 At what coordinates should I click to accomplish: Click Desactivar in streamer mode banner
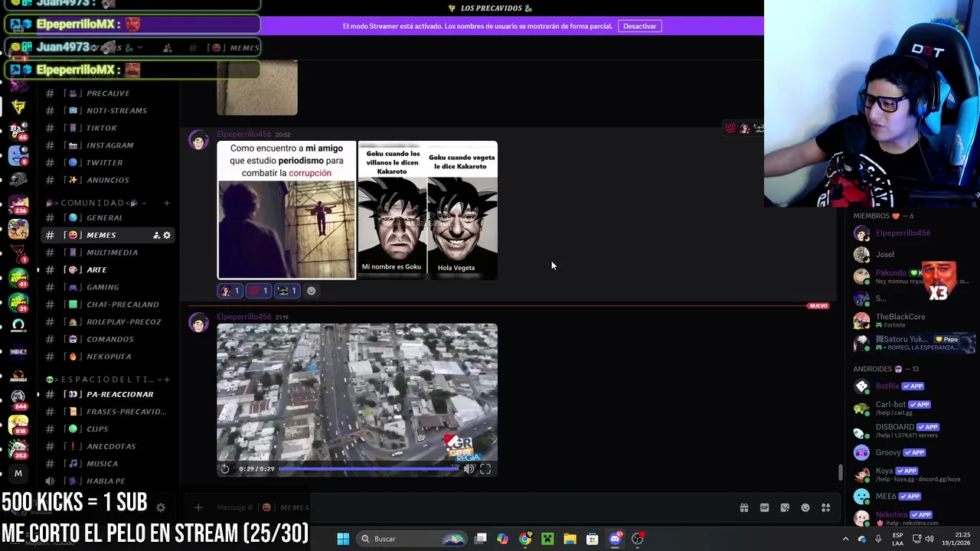tap(639, 26)
